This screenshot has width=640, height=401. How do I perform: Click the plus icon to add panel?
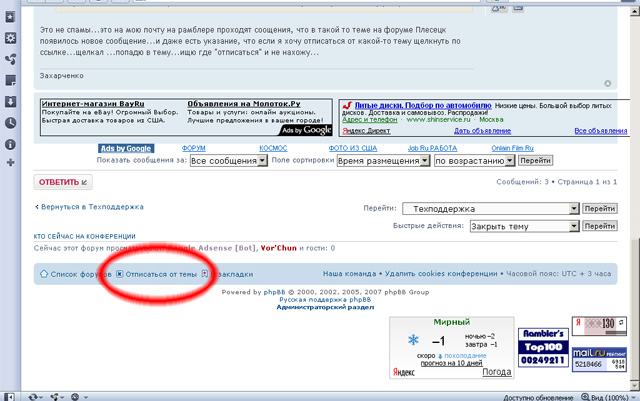[10, 162]
